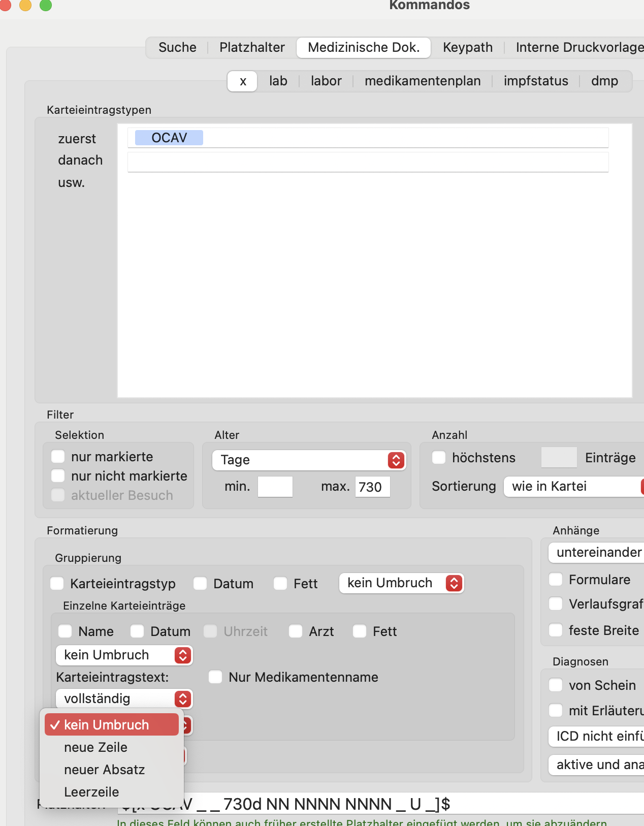Viewport: 644px width, 826px height.
Task: Toggle the Verlaufsgrafik checkbox
Action: pos(556,604)
